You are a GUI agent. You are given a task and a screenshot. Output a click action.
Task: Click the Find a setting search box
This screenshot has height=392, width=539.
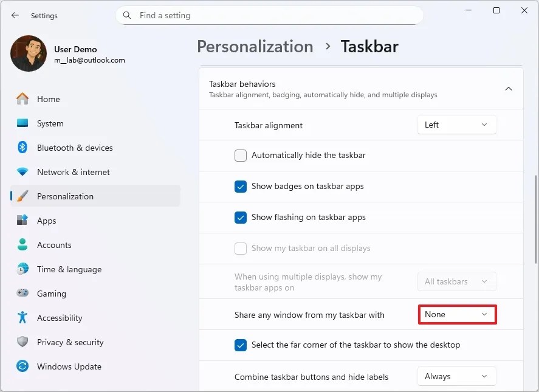(x=269, y=15)
